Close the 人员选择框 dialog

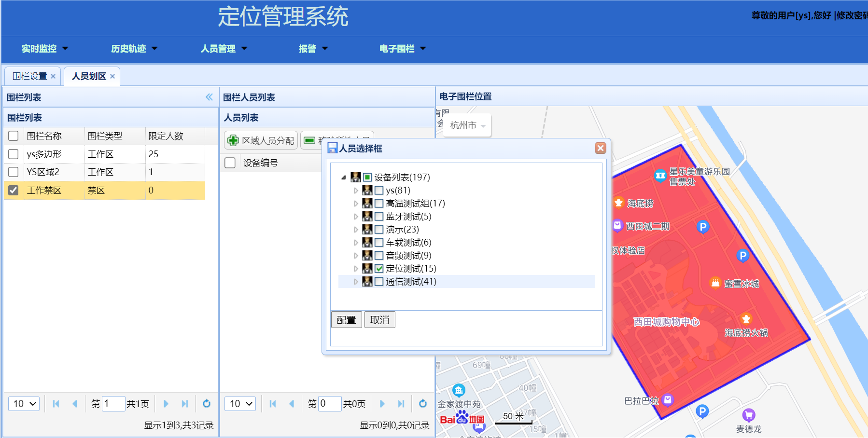(x=600, y=148)
